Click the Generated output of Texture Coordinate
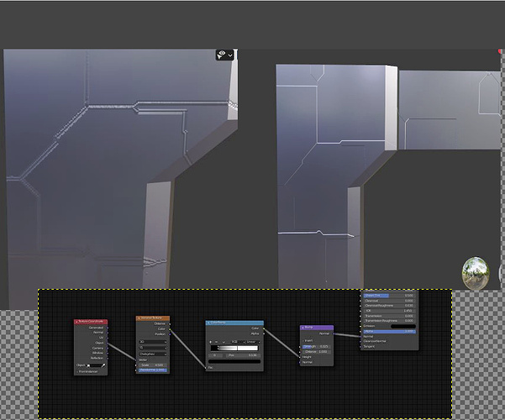505x420 pixels. pyautogui.click(x=96, y=328)
